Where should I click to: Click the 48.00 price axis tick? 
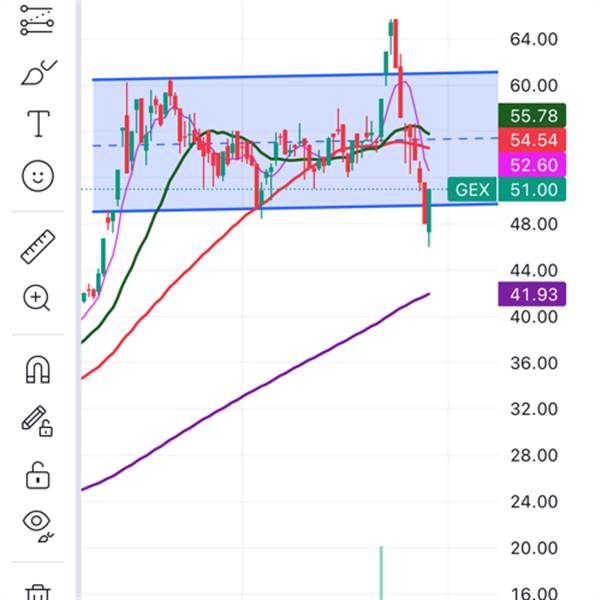click(x=533, y=224)
